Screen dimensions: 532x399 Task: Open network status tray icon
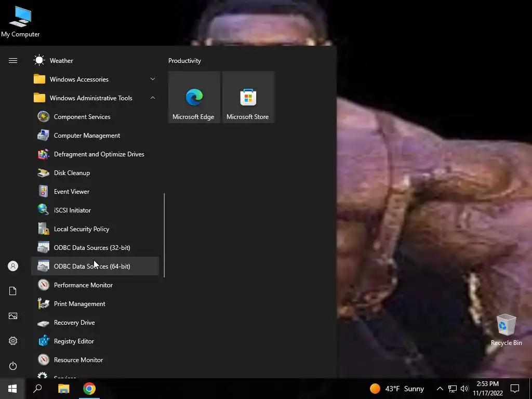(453, 389)
